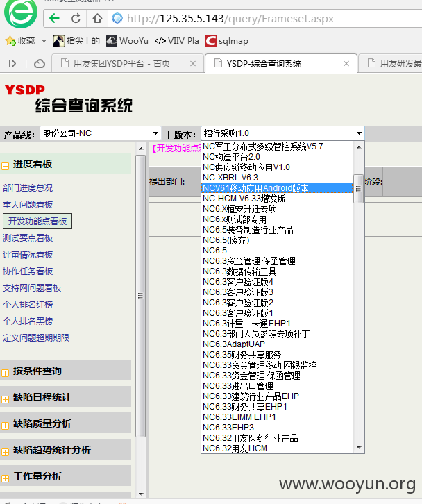Expand the 缺陷质量分析 section
This screenshot has height=504, width=422.
(x=6, y=426)
